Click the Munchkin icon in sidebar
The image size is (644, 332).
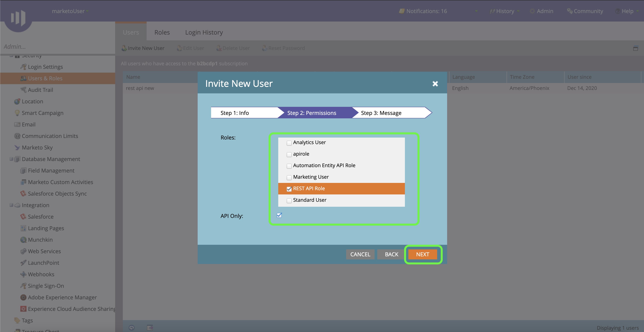23,240
